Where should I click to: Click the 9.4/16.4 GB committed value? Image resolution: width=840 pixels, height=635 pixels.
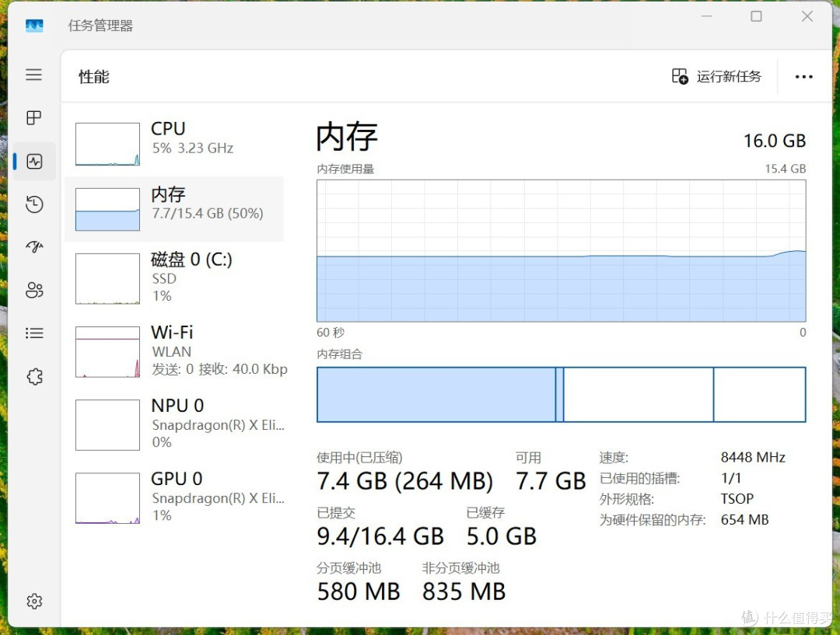380,536
